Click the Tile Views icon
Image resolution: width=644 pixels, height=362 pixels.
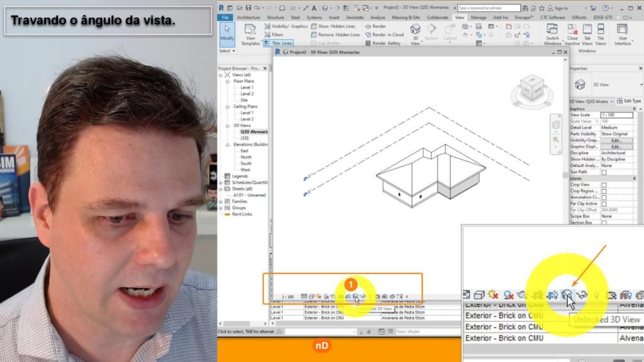601,34
